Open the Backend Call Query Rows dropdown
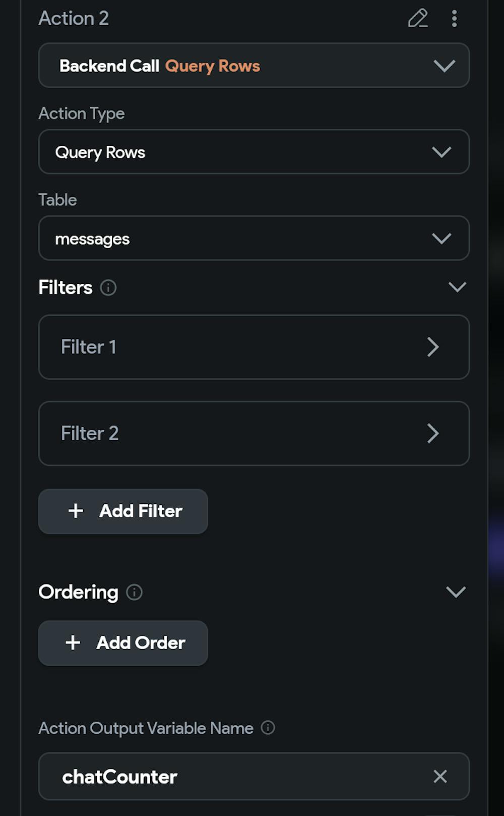The height and width of the screenshot is (816, 504). pyautogui.click(x=254, y=65)
